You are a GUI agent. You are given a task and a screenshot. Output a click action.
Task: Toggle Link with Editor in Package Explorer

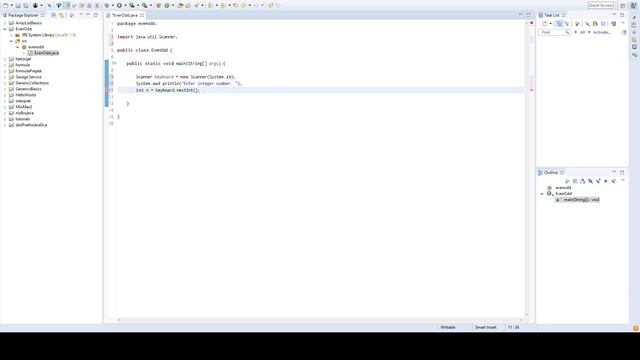pyautogui.click(x=61, y=15)
